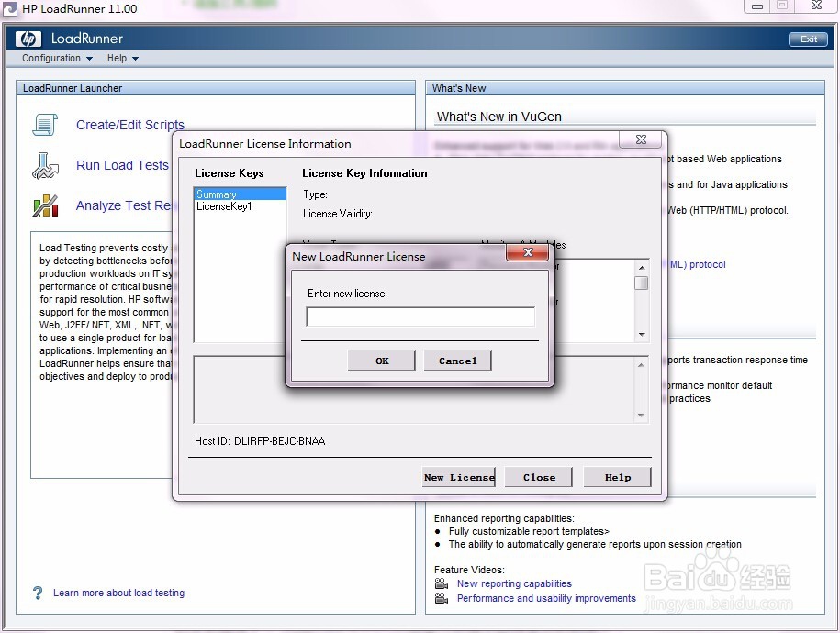840x633 pixels.
Task: Click the Create/Edit Scripts scroll icon
Action: [x=45, y=125]
